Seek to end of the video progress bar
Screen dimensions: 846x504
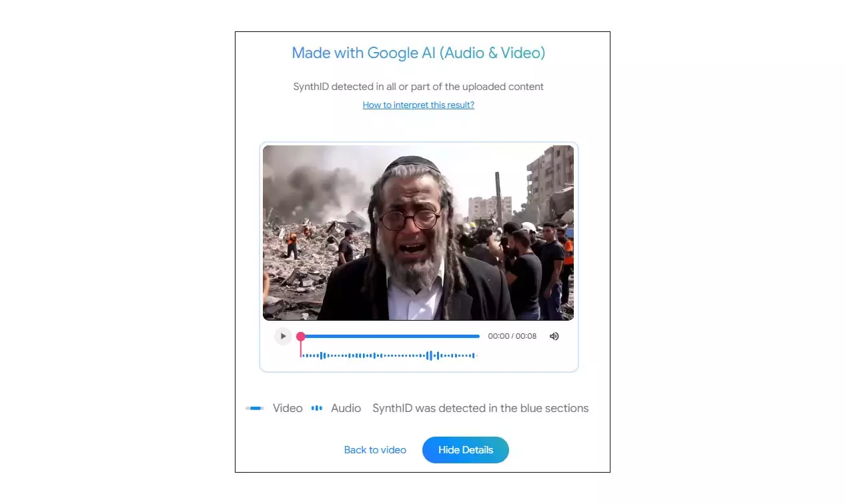coord(478,336)
